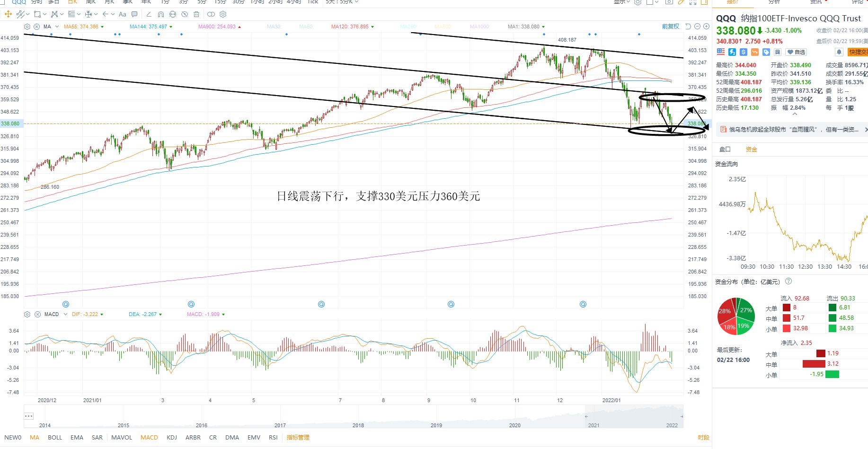Screen dimensions: 868x449
Task: Insert a comment bubble annotation
Action: point(134,14)
